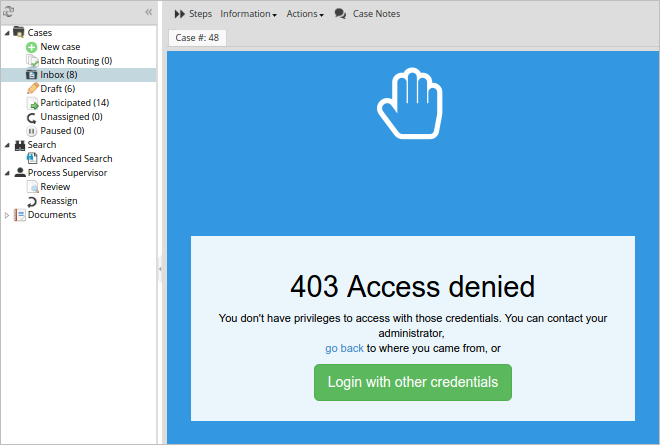Click the Batch Routing icon
Viewport: 660px width, 445px height.
[32, 61]
